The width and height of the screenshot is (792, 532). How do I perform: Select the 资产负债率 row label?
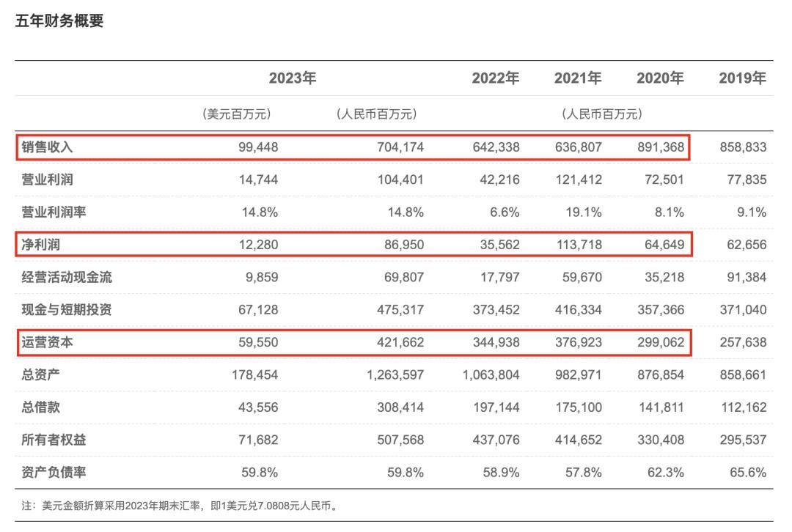pyautogui.click(x=54, y=473)
